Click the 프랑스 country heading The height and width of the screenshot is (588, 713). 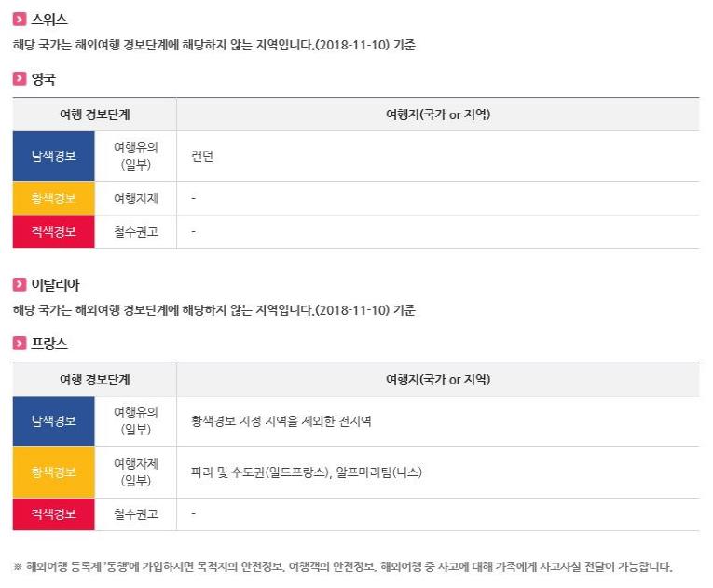pos(49,344)
